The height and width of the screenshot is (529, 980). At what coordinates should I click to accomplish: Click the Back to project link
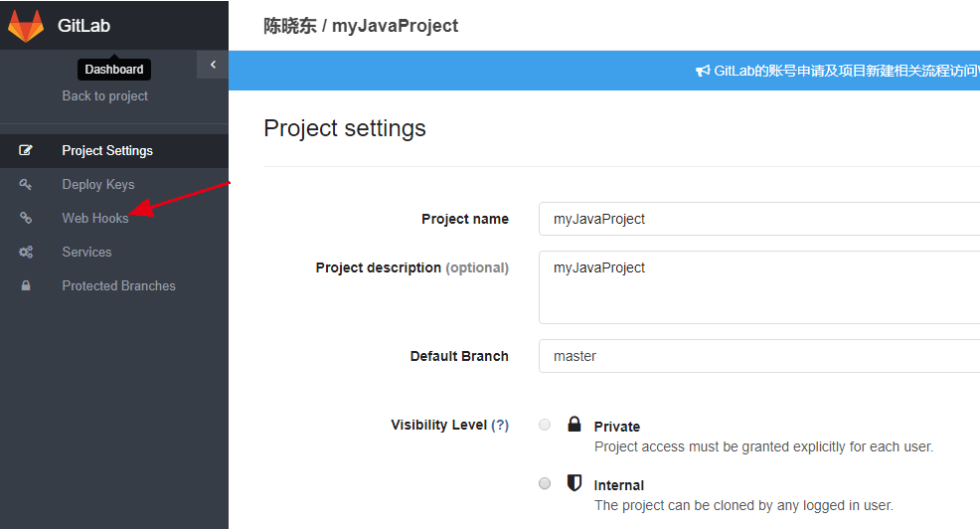[105, 95]
